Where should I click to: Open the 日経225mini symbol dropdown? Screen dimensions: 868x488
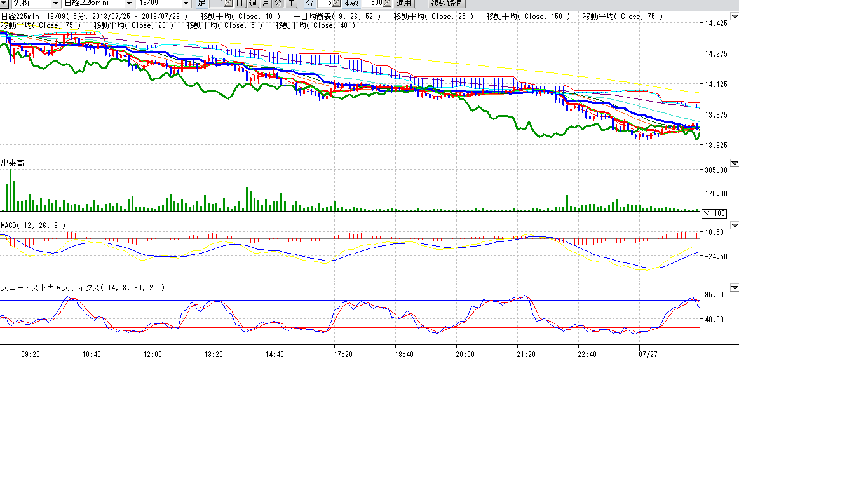point(129,3)
